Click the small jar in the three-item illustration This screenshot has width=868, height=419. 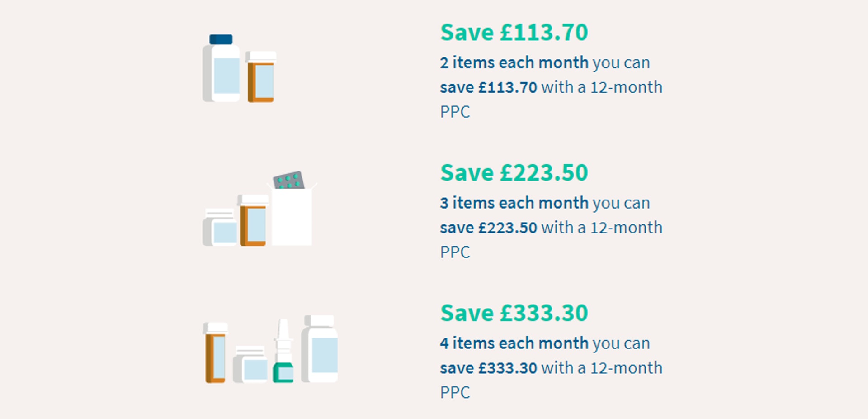(x=220, y=227)
